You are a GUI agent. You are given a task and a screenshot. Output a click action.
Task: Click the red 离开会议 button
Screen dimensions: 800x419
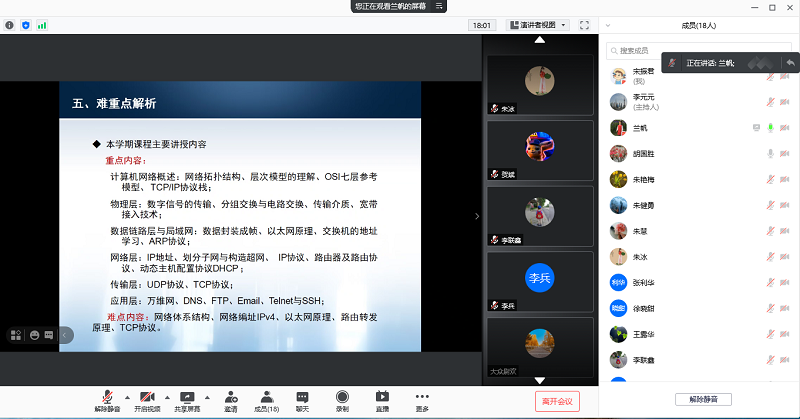pos(557,401)
